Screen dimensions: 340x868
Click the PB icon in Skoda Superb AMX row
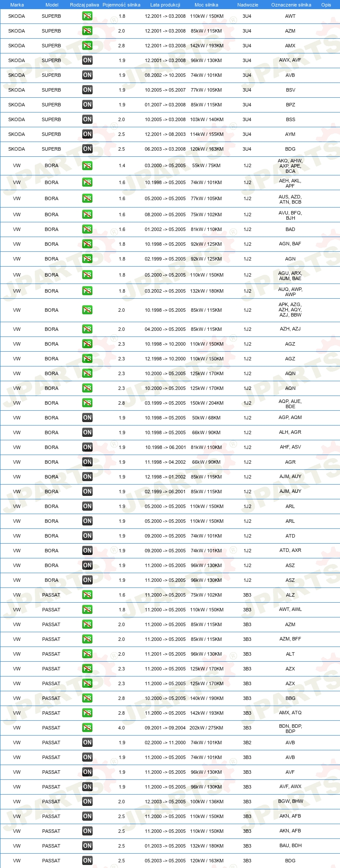87,46
